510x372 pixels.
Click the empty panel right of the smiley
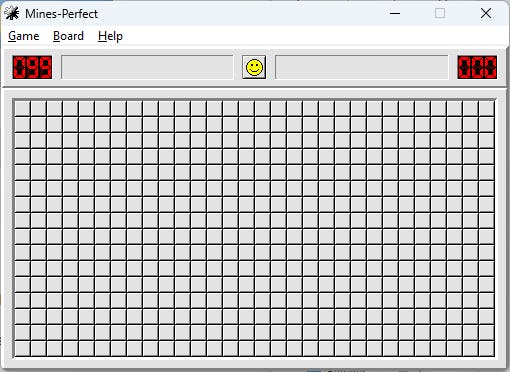pos(362,67)
